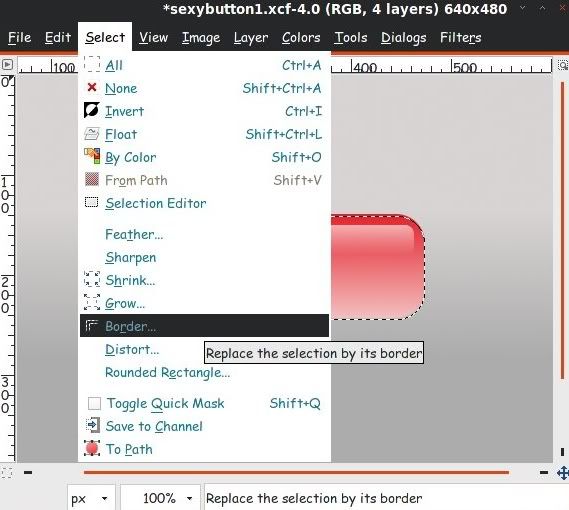Image resolution: width=569 pixels, height=510 pixels.
Task: Open the Tools menu
Action: [351, 37]
